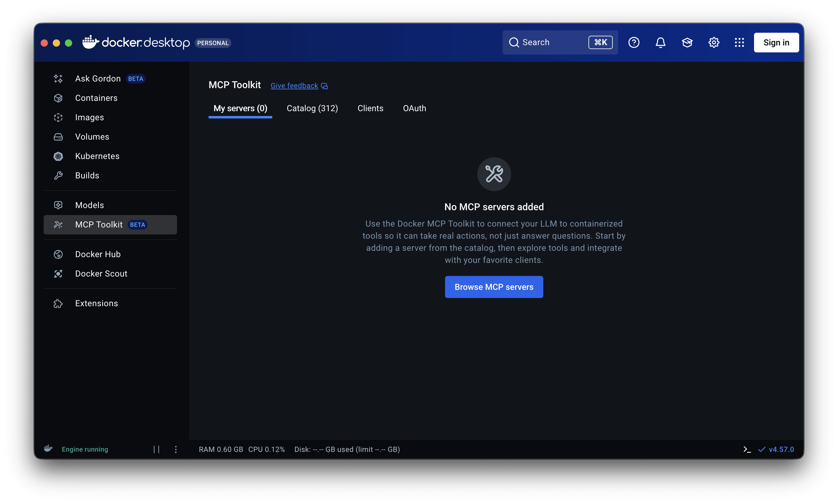
Task: Open the Learning center graduation cap icon
Action: 687,42
